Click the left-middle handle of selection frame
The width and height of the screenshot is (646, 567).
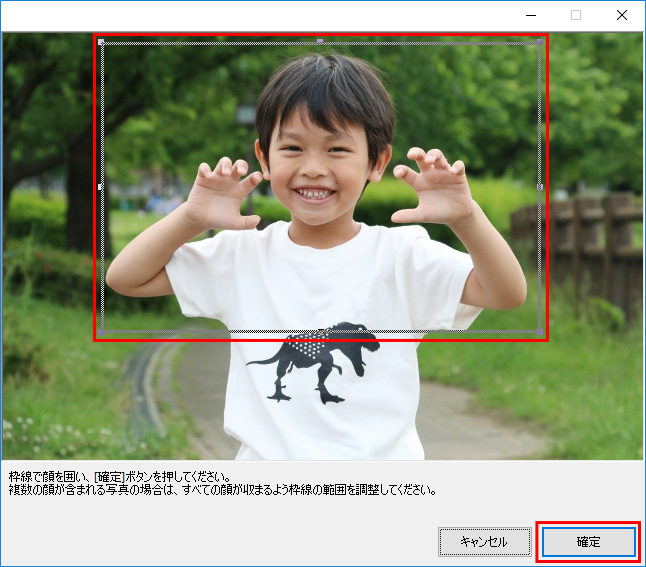(x=100, y=187)
